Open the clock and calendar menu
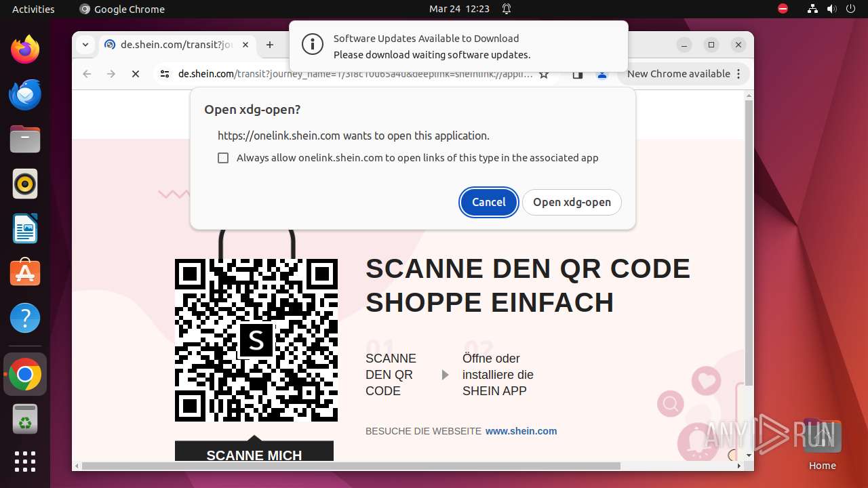The width and height of the screenshot is (868, 488). point(459,9)
